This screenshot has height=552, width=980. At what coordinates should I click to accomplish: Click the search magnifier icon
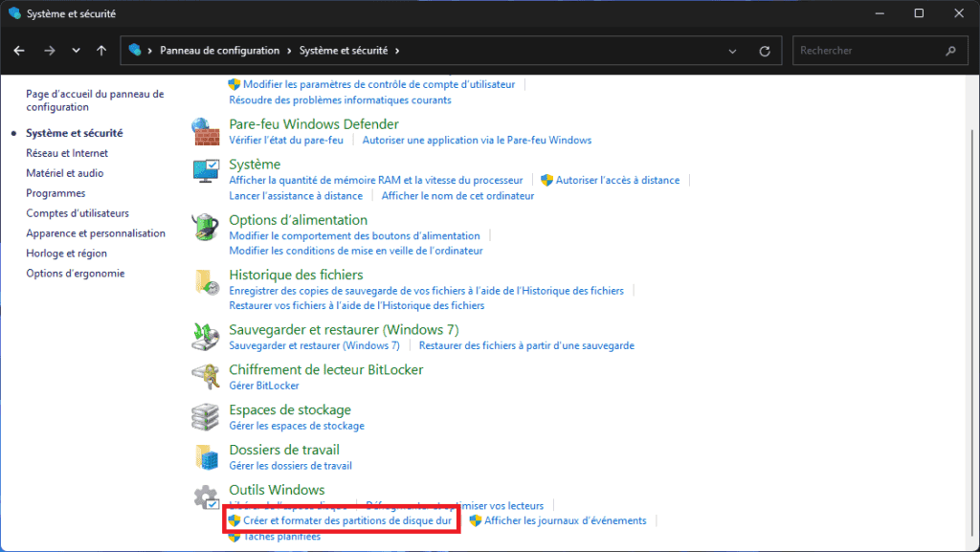(x=950, y=51)
